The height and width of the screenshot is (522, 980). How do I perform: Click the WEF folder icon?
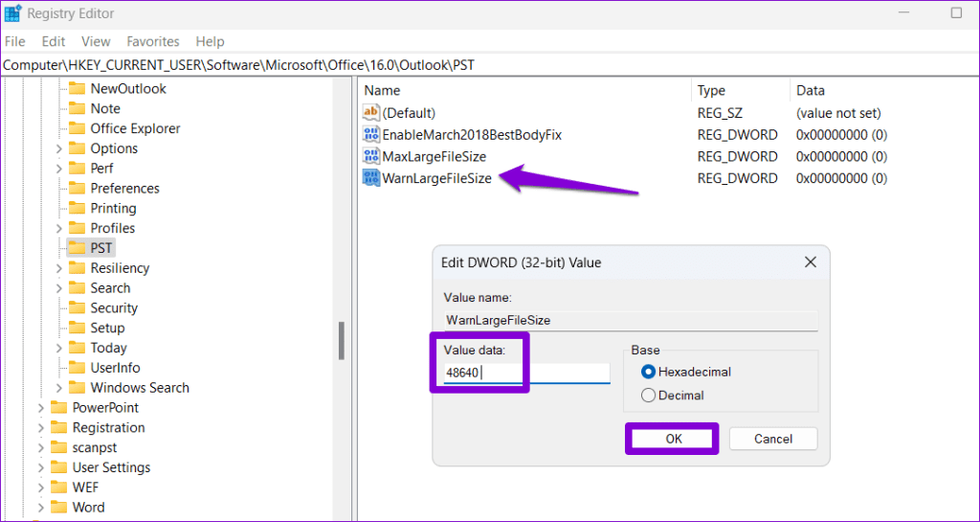coord(58,488)
